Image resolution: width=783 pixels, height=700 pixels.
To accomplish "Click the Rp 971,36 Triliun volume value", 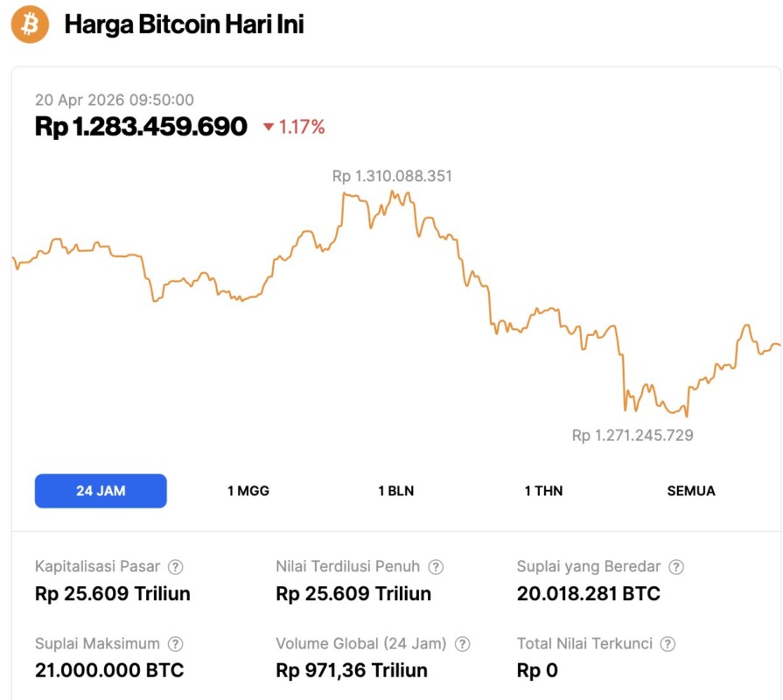I will [352, 671].
